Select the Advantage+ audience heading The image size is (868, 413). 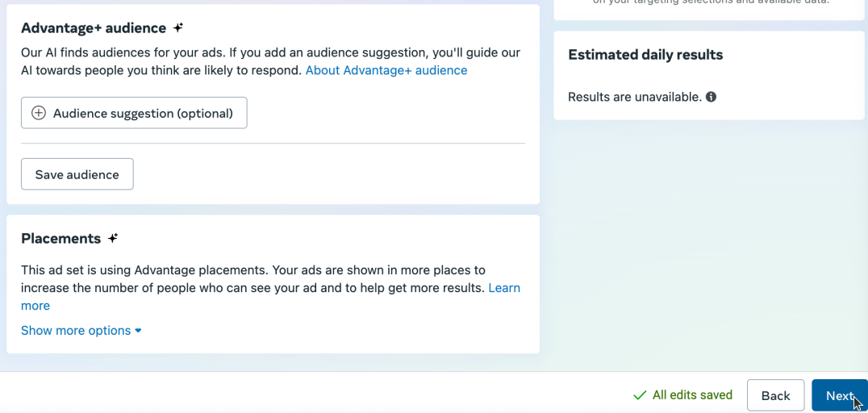click(94, 28)
